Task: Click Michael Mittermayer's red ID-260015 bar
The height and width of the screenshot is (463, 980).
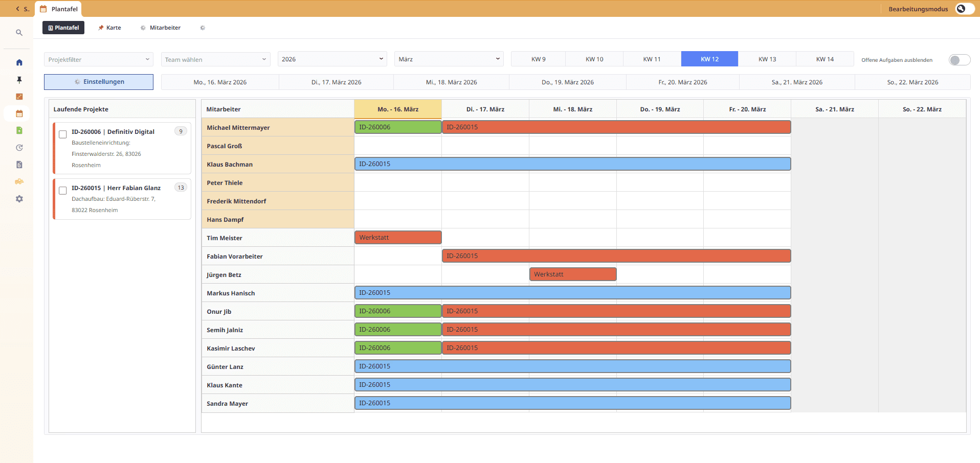Action: (x=616, y=127)
